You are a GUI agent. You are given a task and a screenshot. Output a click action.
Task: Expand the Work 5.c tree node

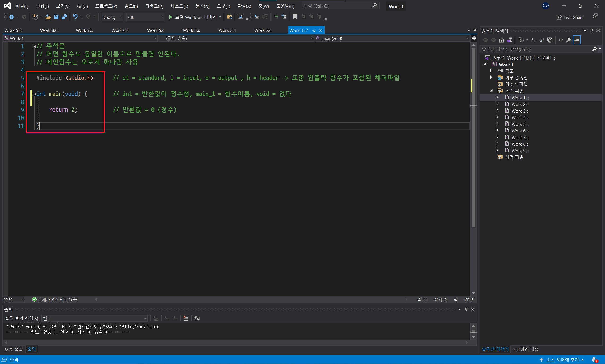(497, 124)
